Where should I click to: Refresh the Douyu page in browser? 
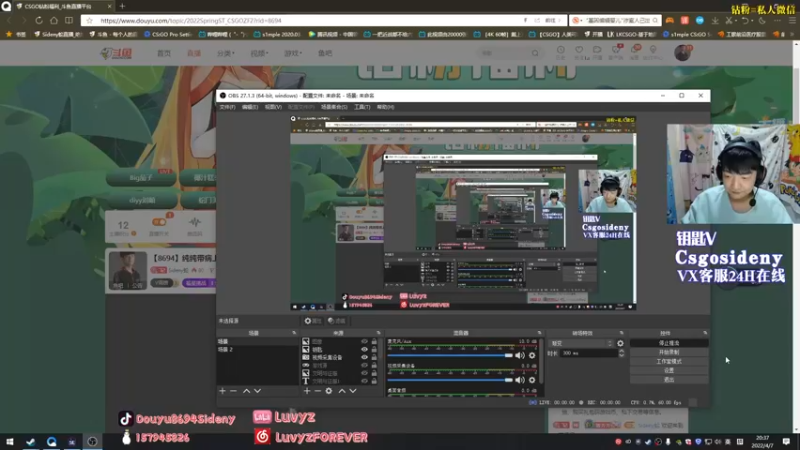(x=39, y=20)
